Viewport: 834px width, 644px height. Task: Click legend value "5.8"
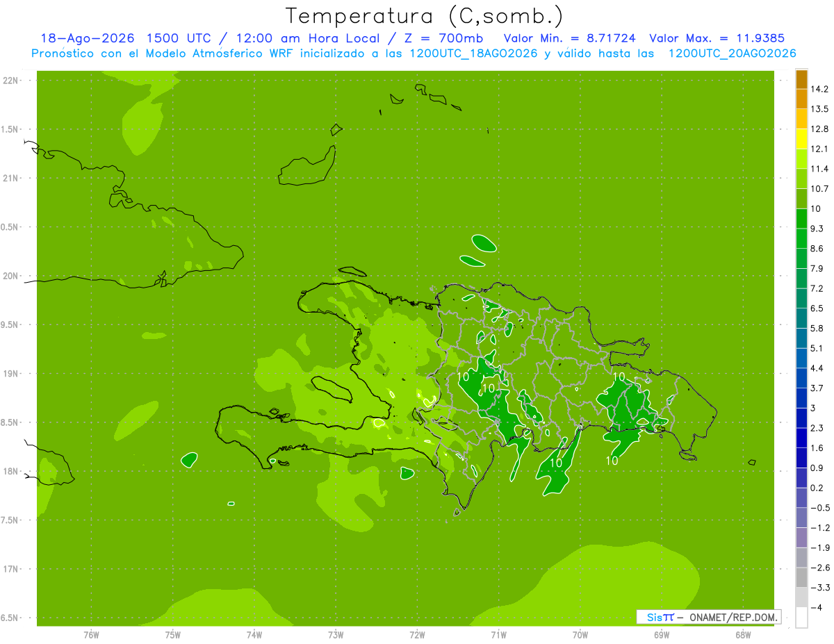coord(817,328)
